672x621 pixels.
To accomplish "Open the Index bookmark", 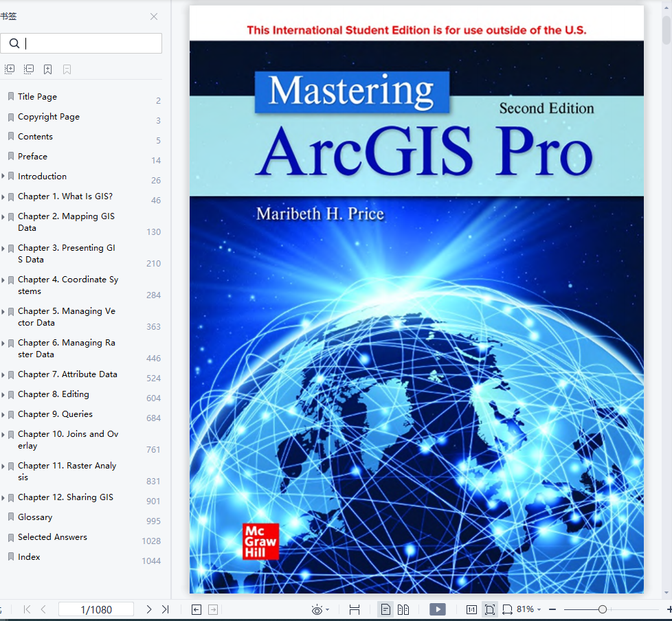I will 29,556.
